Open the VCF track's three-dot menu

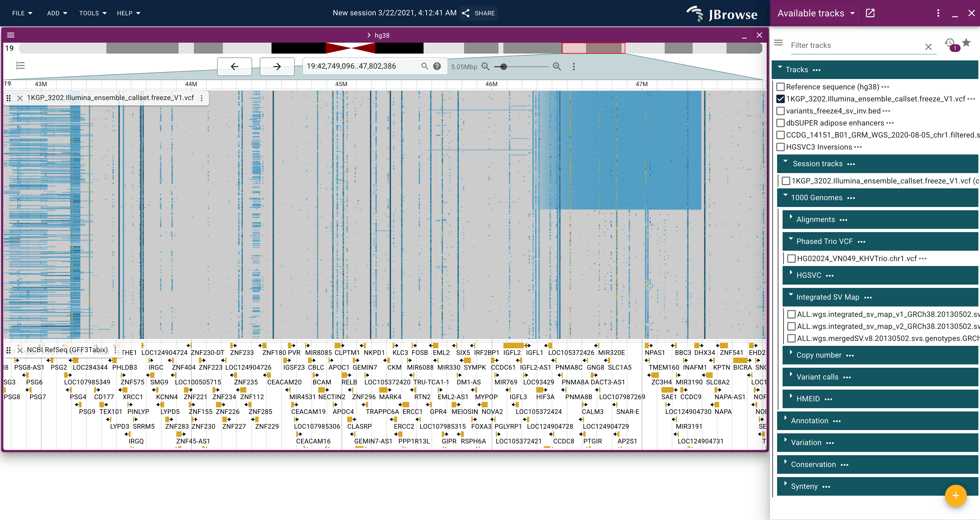pyautogui.click(x=202, y=98)
